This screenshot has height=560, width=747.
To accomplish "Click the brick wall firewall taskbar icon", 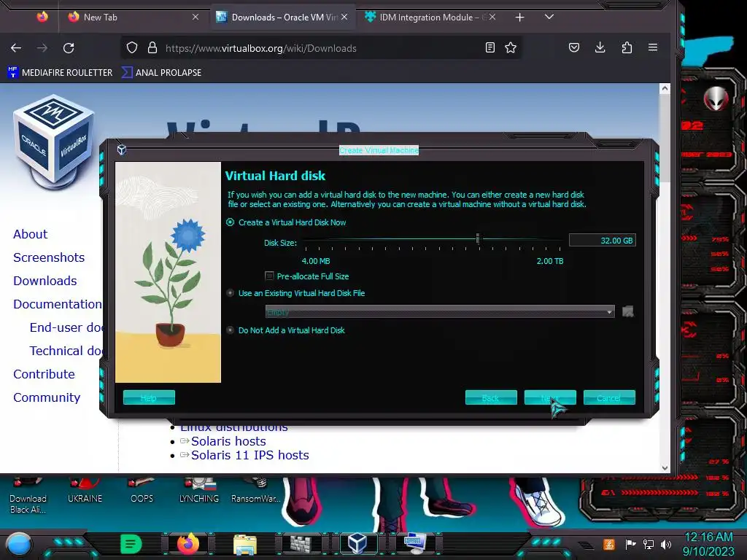I will tap(301, 544).
